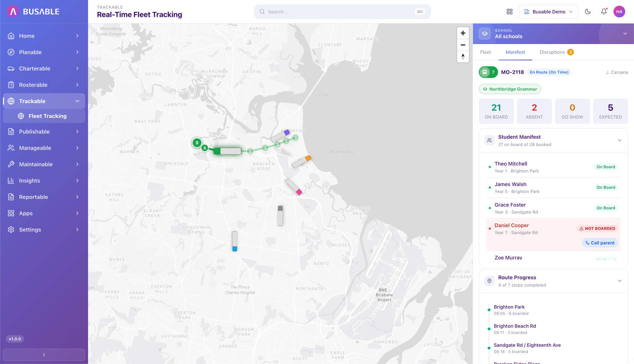Reset map bearing with compass button
The image size is (634, 364).
(x=463, y=57)
